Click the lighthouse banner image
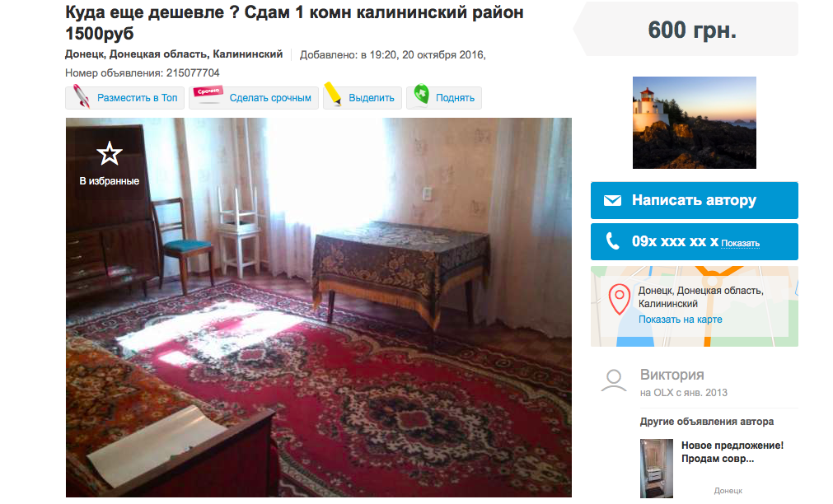 tap(695, 123)
